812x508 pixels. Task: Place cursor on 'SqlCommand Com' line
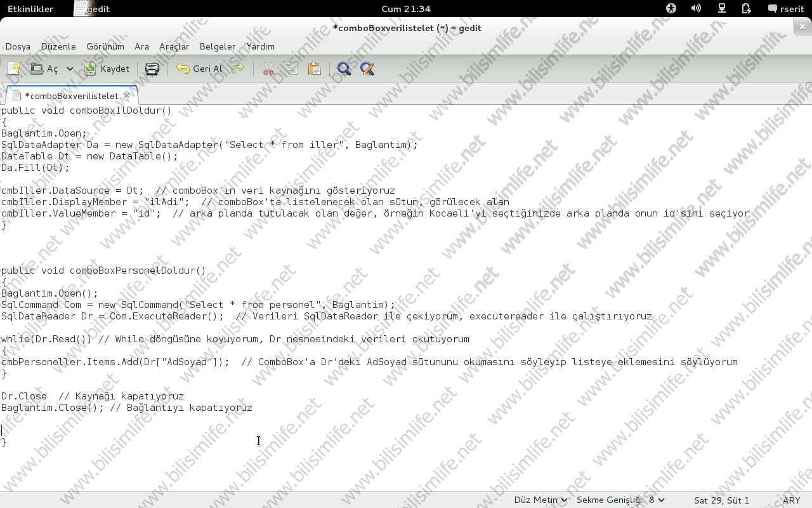198,305
